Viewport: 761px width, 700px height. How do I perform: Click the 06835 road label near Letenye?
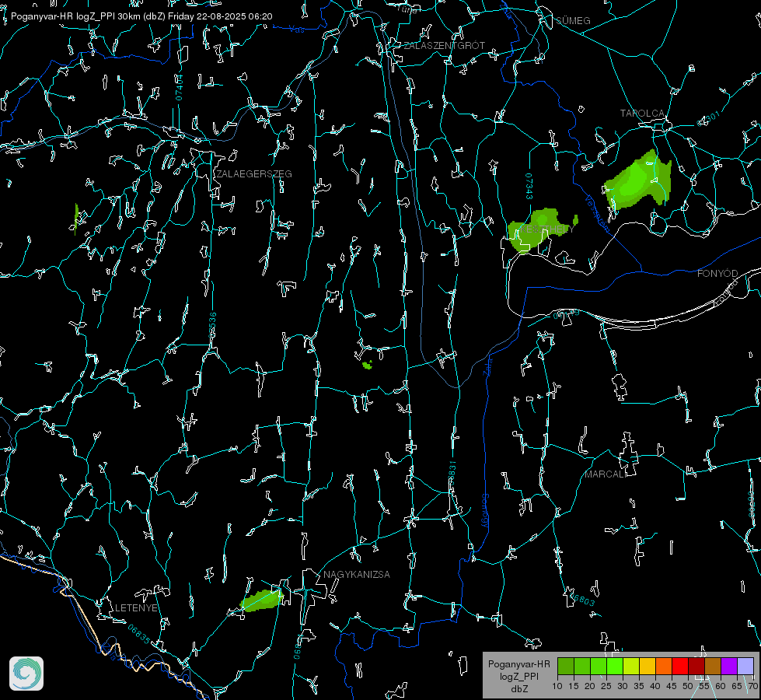click(138, 634)
